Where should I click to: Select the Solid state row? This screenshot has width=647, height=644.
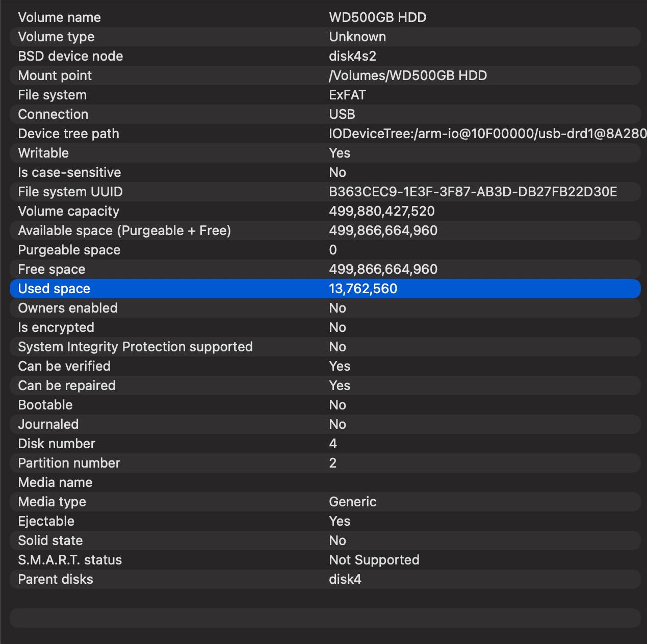pyautogui.click(x=325, y=540)
